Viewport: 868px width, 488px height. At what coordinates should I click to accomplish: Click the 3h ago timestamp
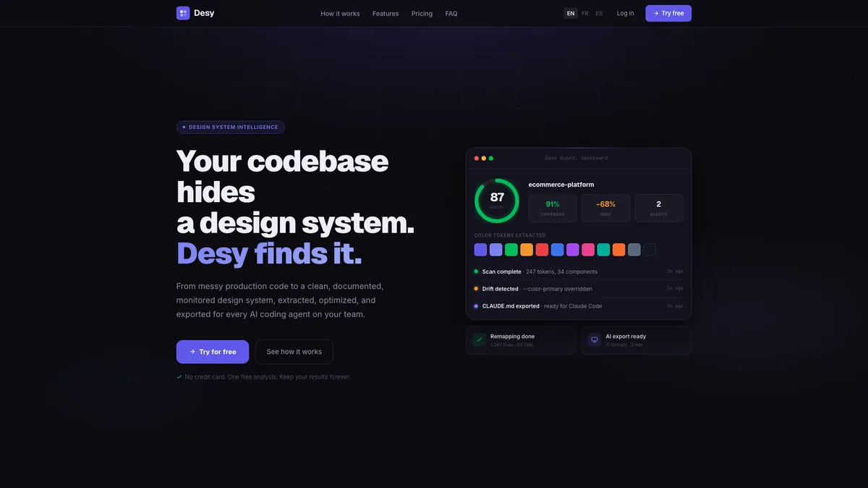pyautogui.click(x=675, y=306)
